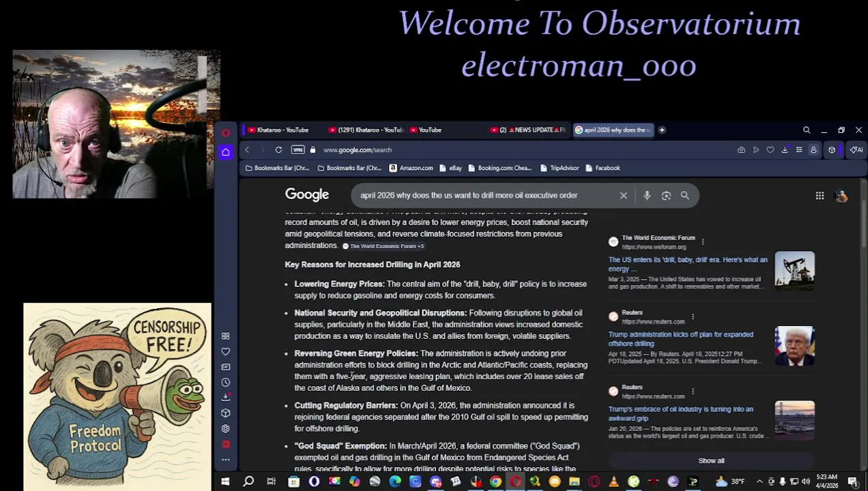Click the Trump photo thumbnail
Image resolution: width=868 pixels, height=491 pixels.
tap(794, 346)
